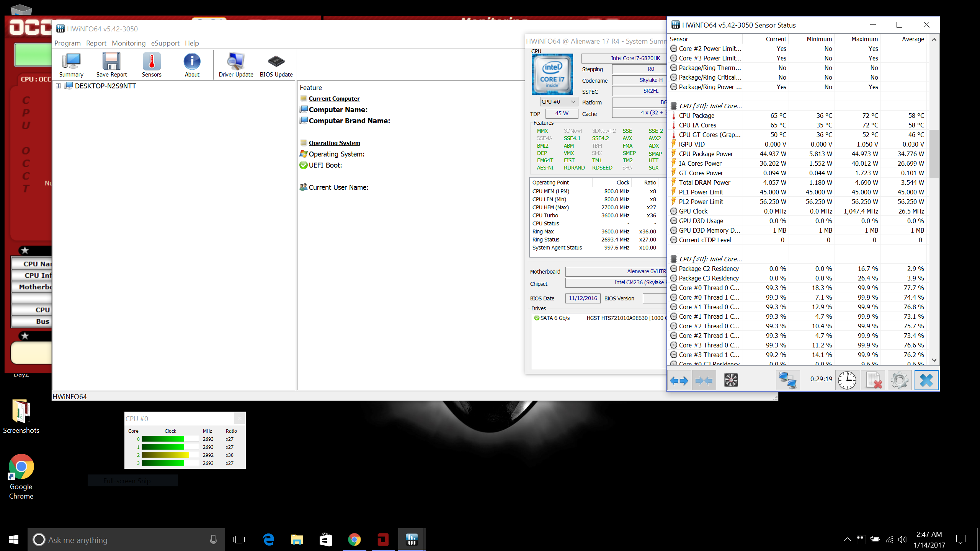Open the Screenshots desktop folder
980x551 pixels.
pos(21,416)
